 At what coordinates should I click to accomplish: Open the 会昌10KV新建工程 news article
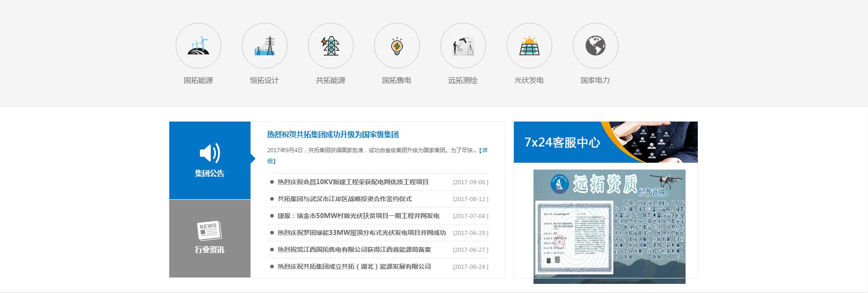(x=353, y=182)
